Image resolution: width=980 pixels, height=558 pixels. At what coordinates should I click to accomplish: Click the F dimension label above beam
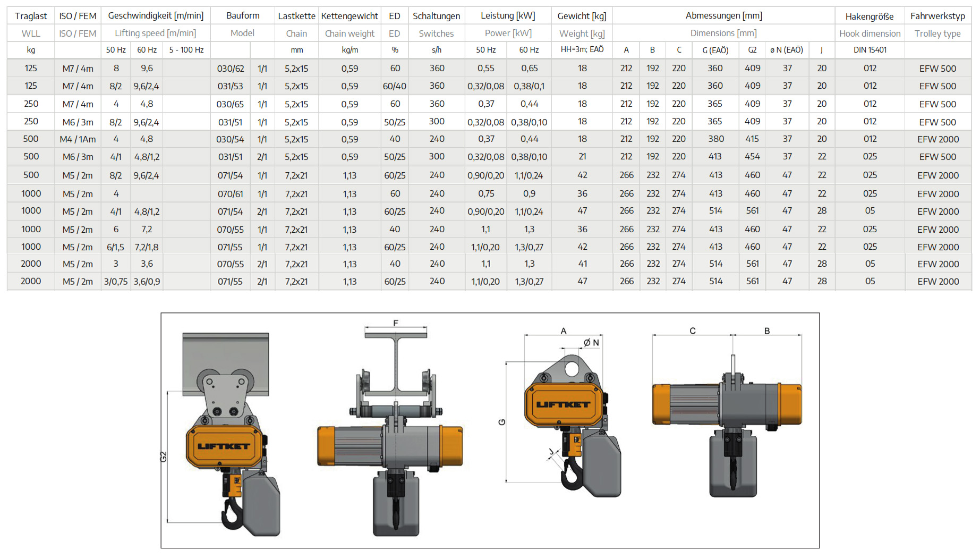click(396, 323)
